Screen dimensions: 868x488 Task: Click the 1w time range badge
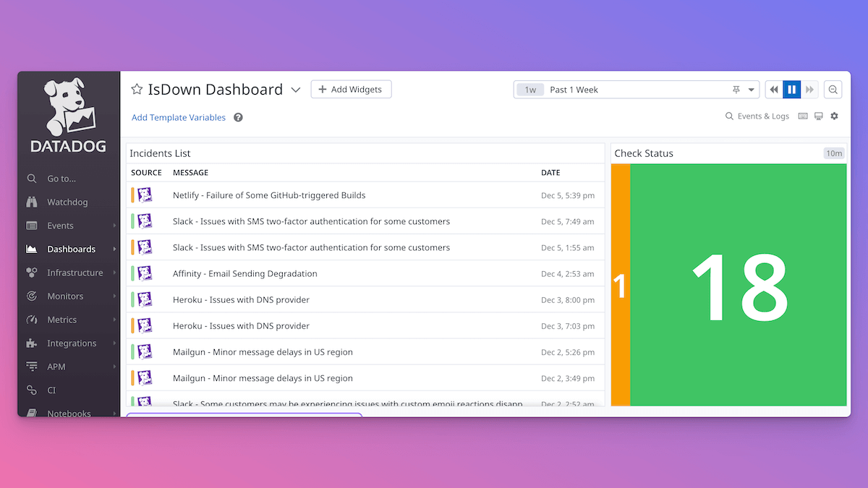click(x=530, y=90)
